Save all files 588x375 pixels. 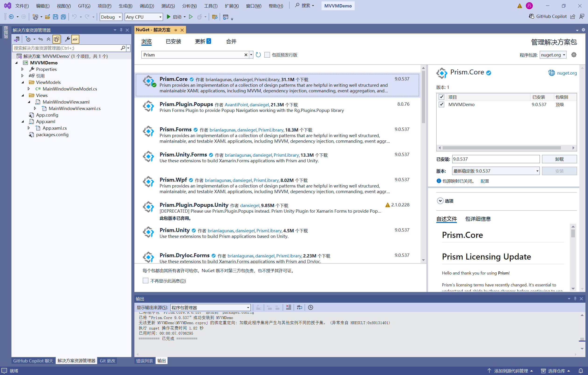click(x=63, y=17)
